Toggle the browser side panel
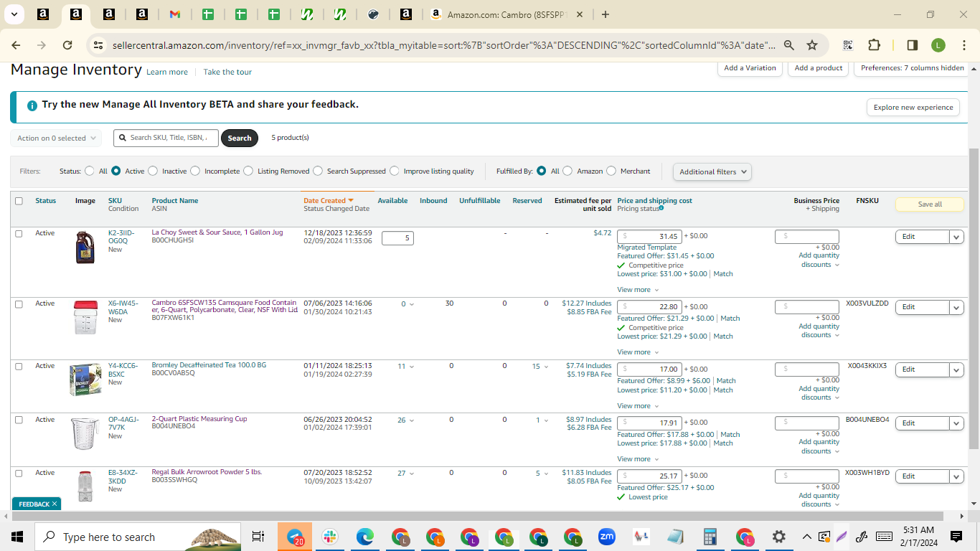Viewport: 980px width, 551px height. pos(913,45)
